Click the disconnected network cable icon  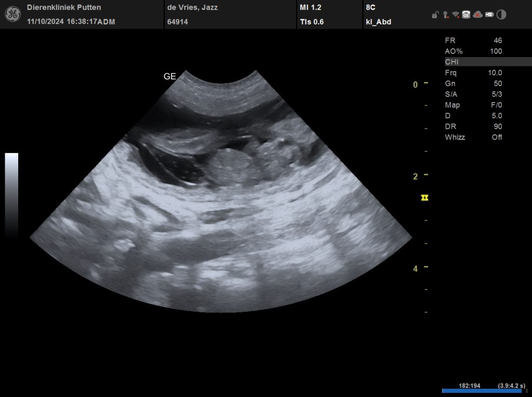tap(445, 15)
